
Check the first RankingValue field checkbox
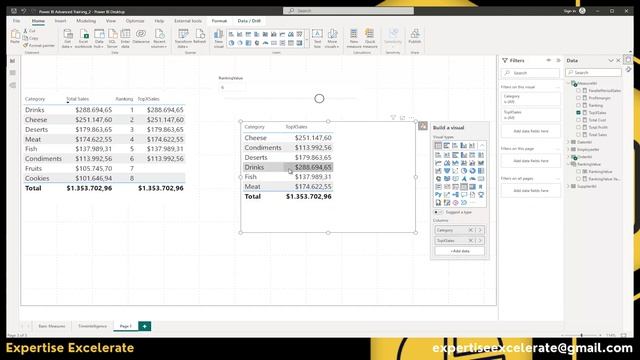[x=578, y=171]
